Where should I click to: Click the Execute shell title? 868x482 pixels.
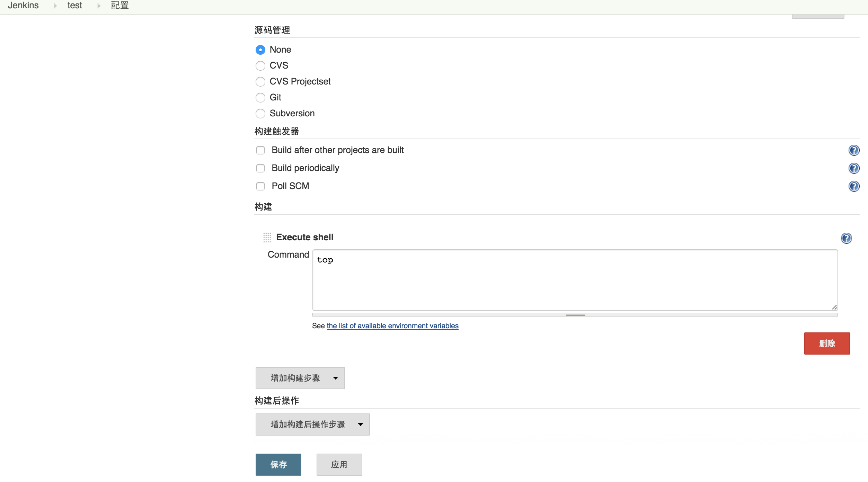point(305,237)
